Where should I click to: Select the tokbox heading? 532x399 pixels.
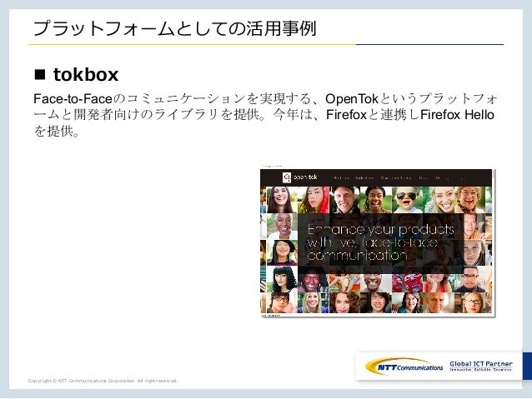[x=86, y=75]
